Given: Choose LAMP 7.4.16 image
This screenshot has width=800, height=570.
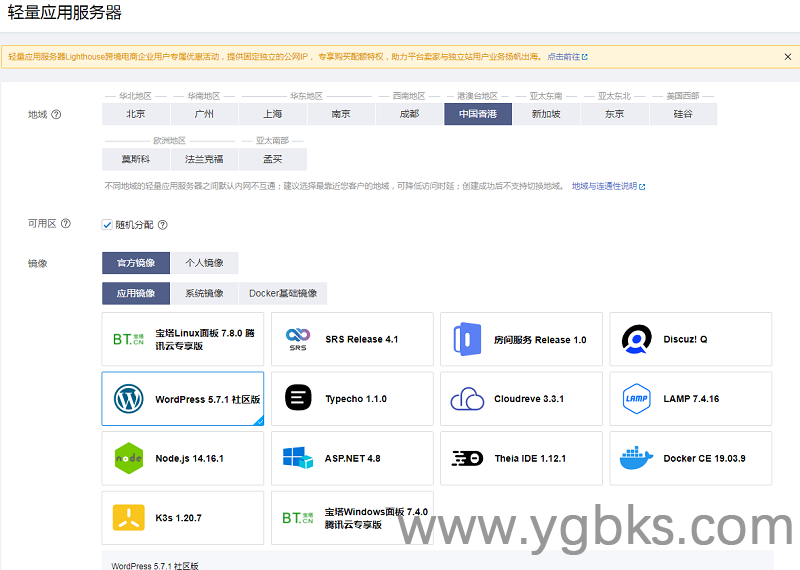Looking at the screenshot, I should click(x=691, y=399).
